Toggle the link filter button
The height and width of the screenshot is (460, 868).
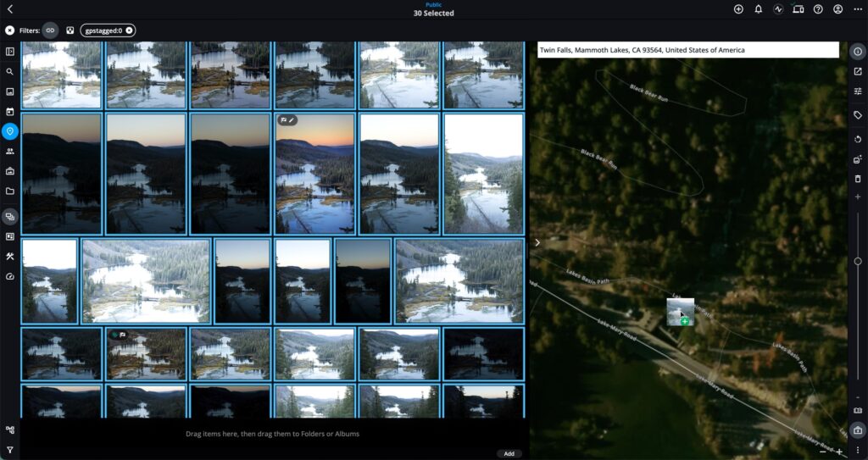coord(50,30)
